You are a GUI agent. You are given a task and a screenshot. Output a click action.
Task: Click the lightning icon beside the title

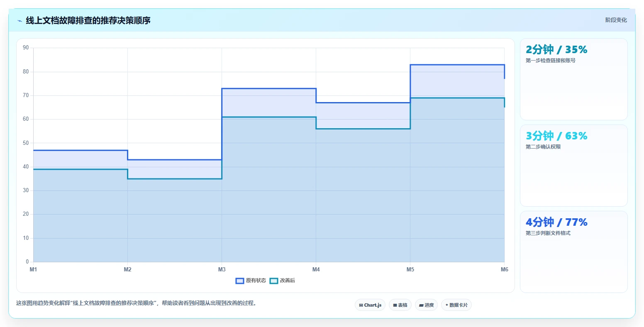pyautogui.click(x=20, y=21)
